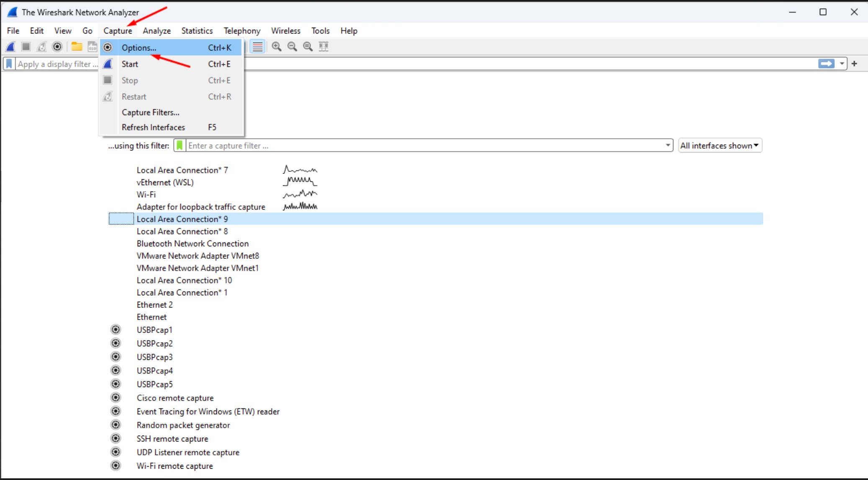Click the Capture menu title
This screenshot has height=480, width=868.
118,31
